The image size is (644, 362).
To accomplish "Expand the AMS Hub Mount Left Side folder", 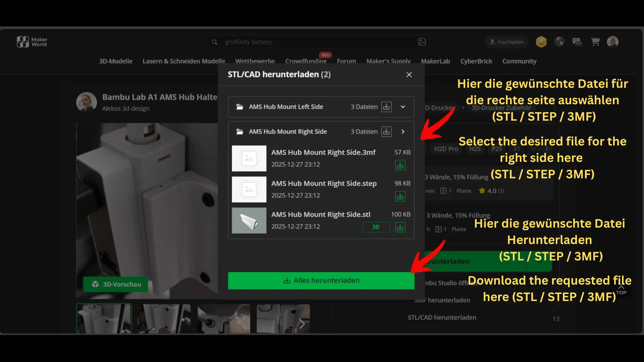I will pyautogui.click(x=403, y=107).
